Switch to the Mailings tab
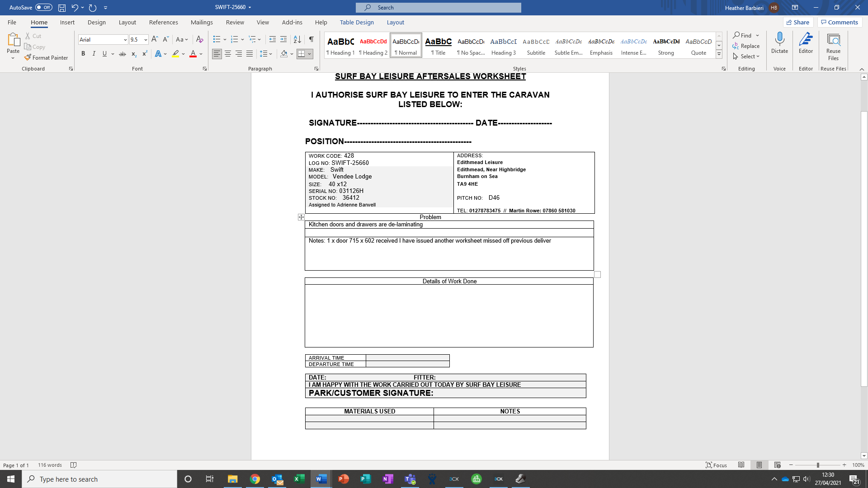Screen dimensions: 868x488 [202, 22]
